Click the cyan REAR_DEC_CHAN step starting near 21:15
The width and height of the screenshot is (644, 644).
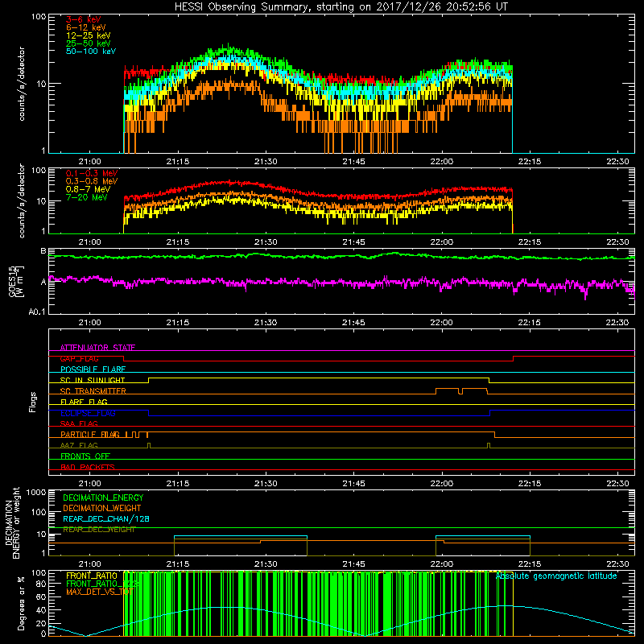240,536
